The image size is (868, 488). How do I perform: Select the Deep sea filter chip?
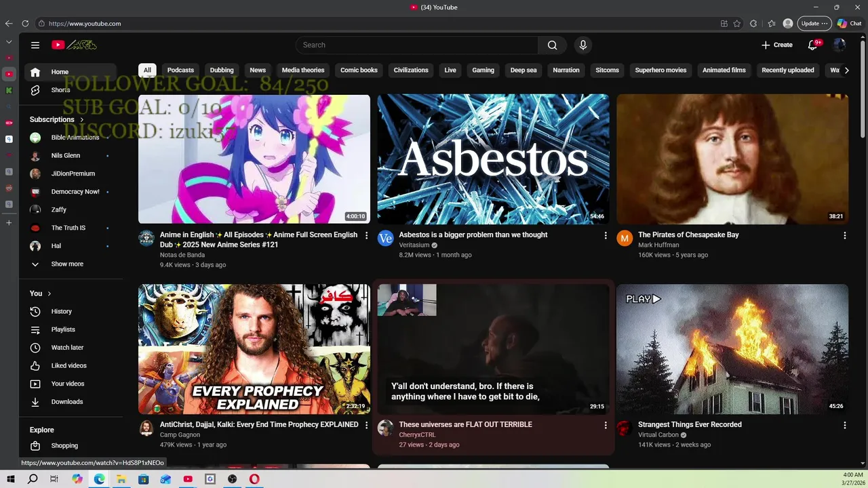524,70
